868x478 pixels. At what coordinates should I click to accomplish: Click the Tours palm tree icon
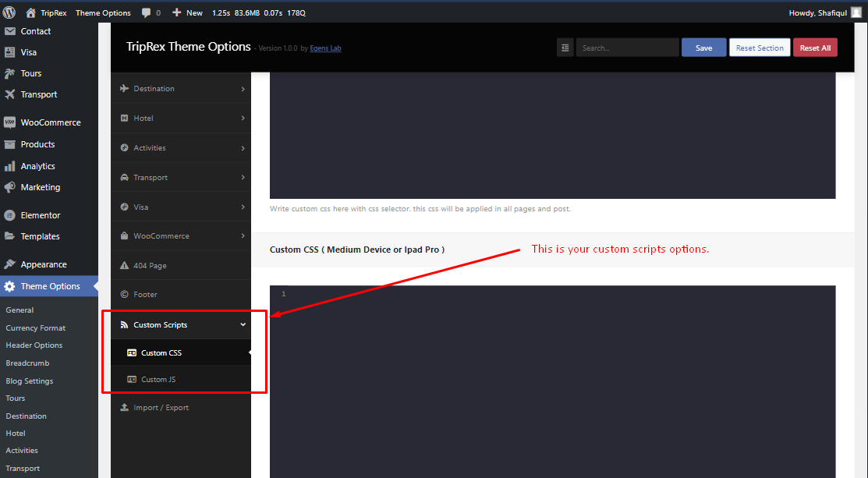coord(9,73)
